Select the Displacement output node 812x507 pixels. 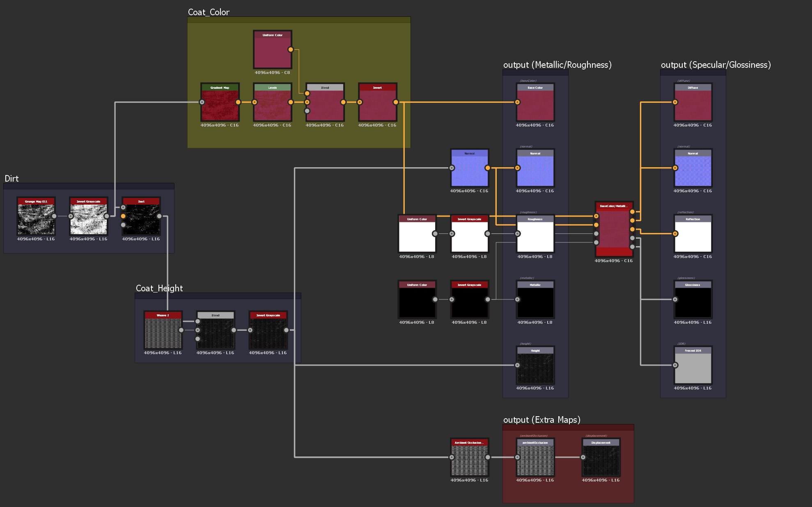601,457
